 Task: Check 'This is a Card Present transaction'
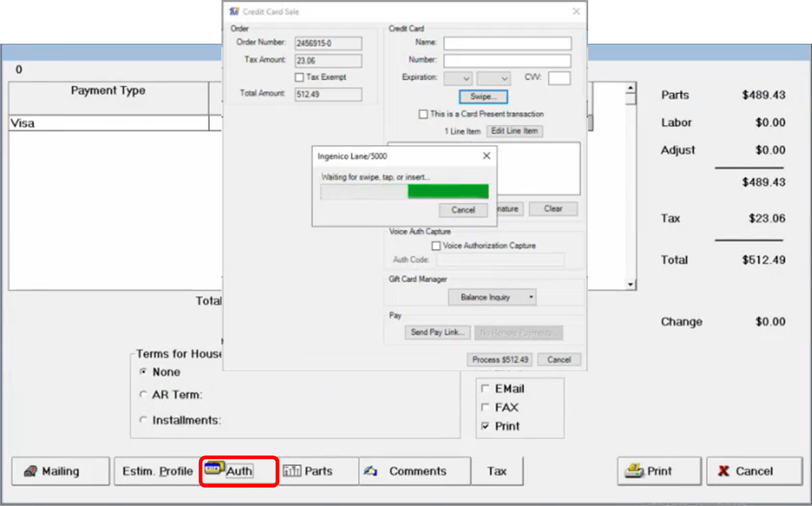point(423,114)
